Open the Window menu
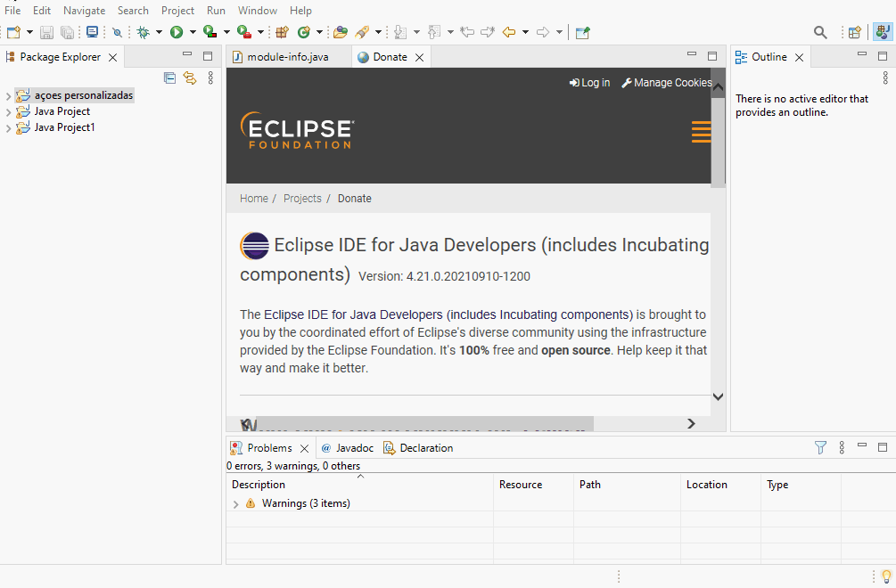The image size is (896, 588). click(257, 11)
